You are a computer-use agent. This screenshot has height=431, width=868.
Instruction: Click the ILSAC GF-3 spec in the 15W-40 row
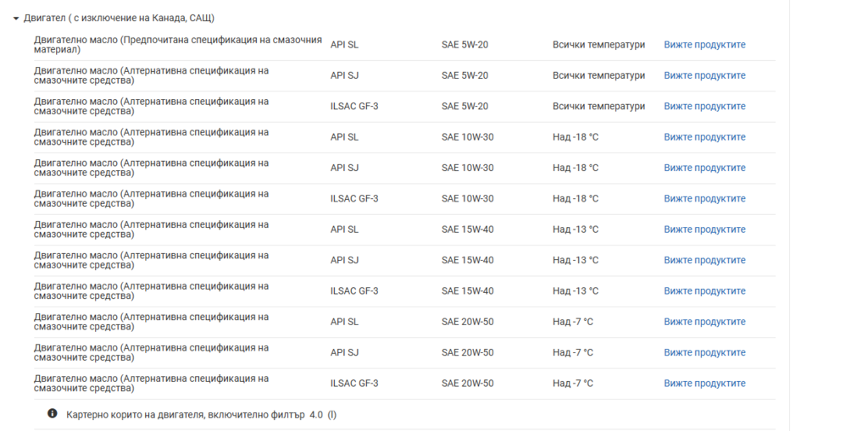(354, 291)
